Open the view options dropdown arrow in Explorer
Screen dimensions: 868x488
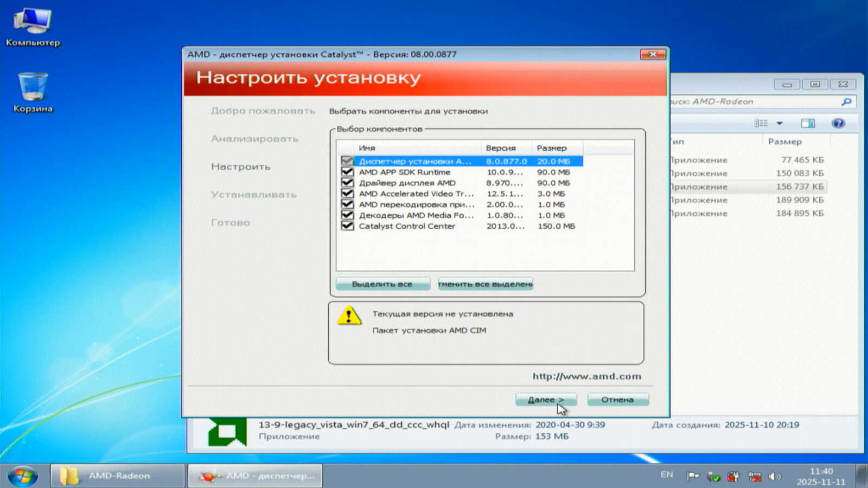click(780, 123)
